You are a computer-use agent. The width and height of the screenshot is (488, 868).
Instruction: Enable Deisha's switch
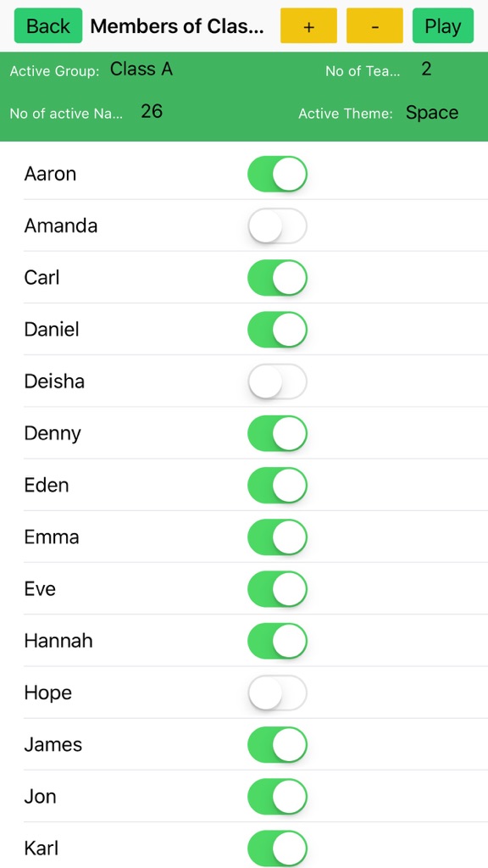point(277,381)
